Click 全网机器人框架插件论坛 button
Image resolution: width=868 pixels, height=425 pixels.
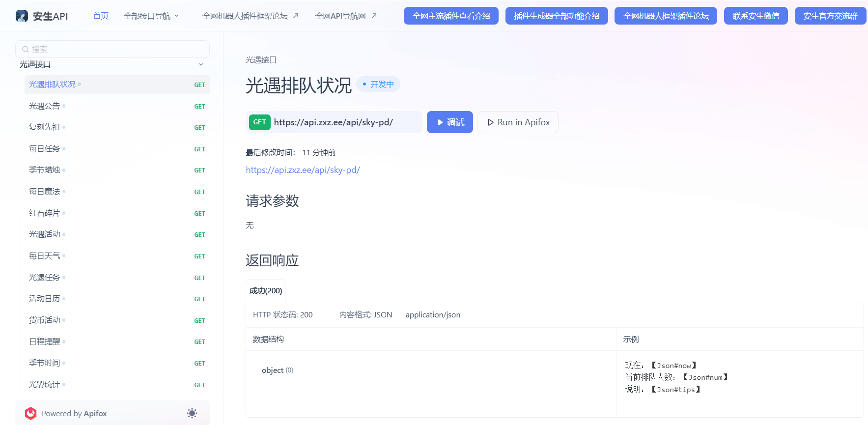pos(666,16)
